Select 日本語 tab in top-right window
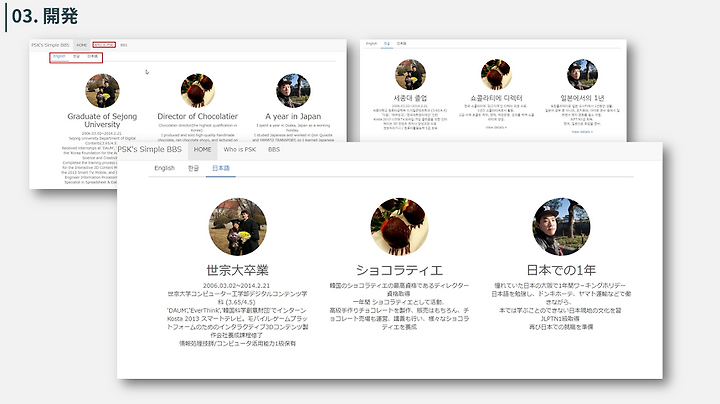The height and width of the screenshot is (404, 720). pyautogui.click(x=401, y=44)
